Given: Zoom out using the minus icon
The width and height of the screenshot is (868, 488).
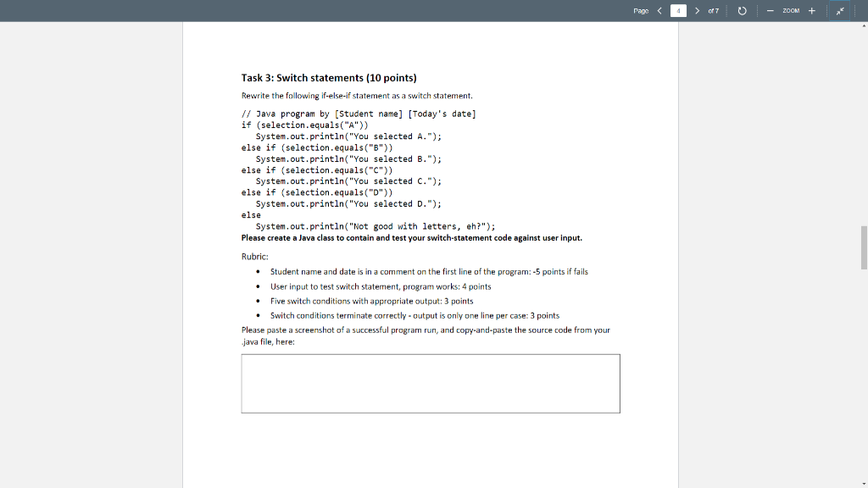Looking at the screenshot, I should (770, 10).
